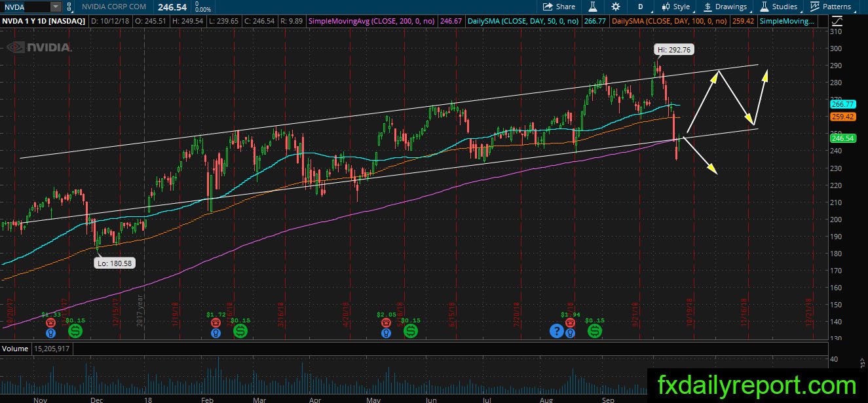
Task: Click lightbulb icon under $1.94 earnings
Action: point(571,332)
